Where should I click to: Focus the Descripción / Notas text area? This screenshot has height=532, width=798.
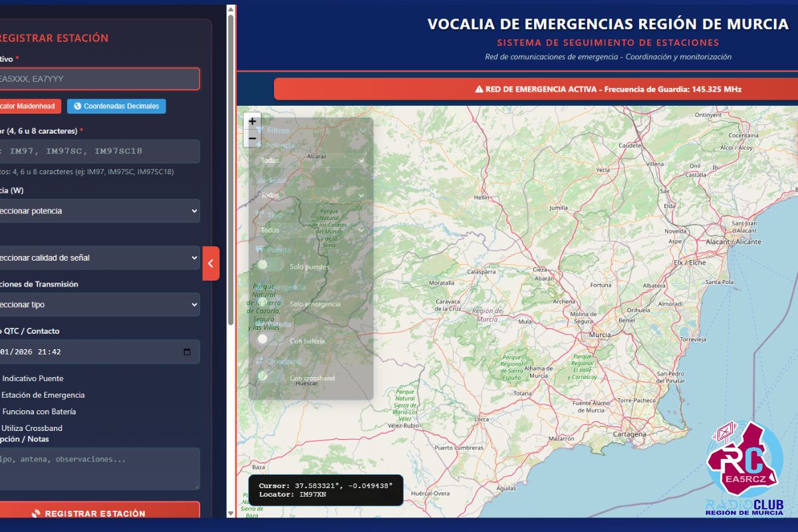(100, 468)
